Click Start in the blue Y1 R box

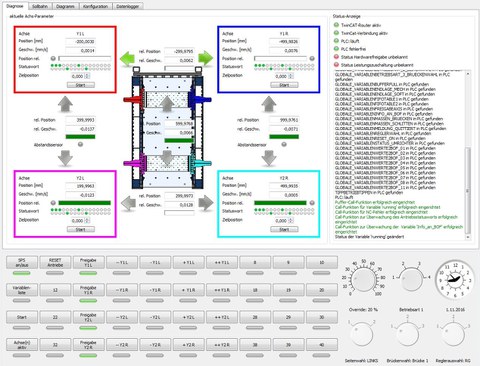pyautogui.click(x=284, y=85)
